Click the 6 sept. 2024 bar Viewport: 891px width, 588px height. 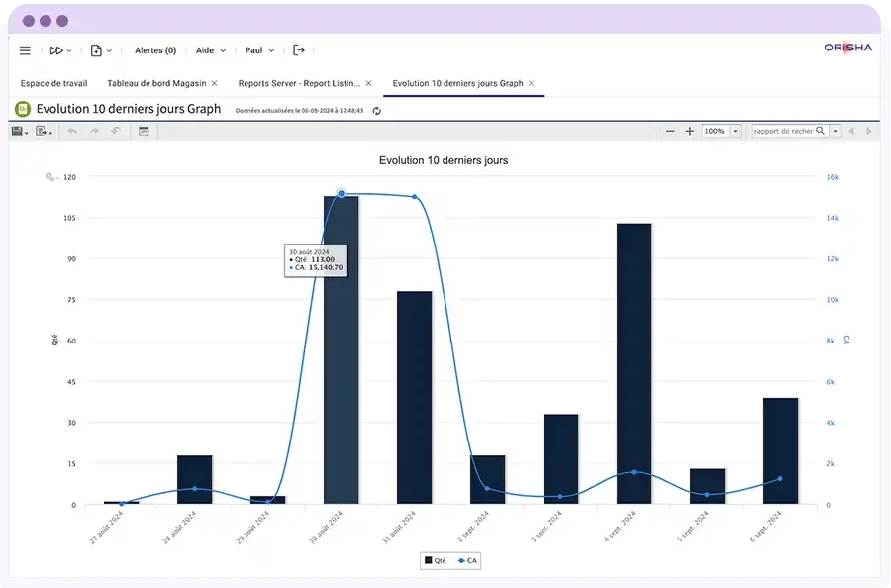(781, 451)
